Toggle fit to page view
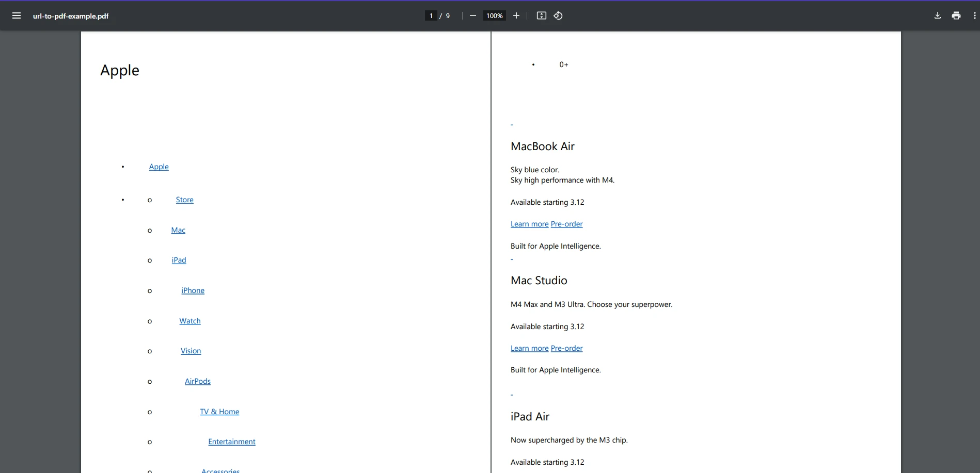The width and height of the screenshot is (980, 473). click(x=541, y=15)
